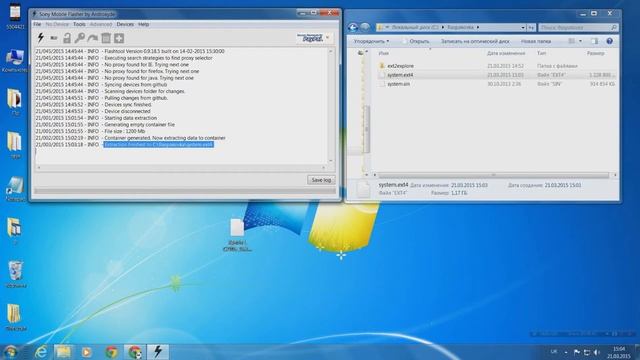
Task: Click the Flashtool progress bar at bottom
Action: pyautogui.click(x=185, y=191)
